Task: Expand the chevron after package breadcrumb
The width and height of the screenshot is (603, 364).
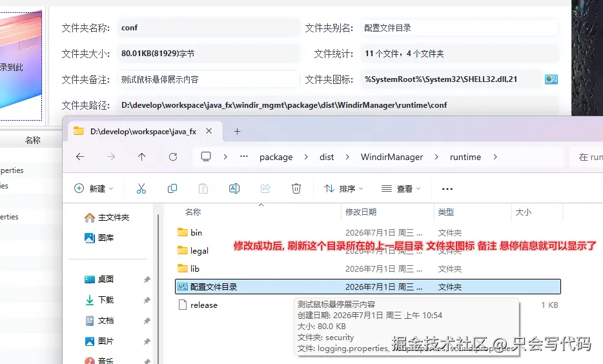Action: 306,157
